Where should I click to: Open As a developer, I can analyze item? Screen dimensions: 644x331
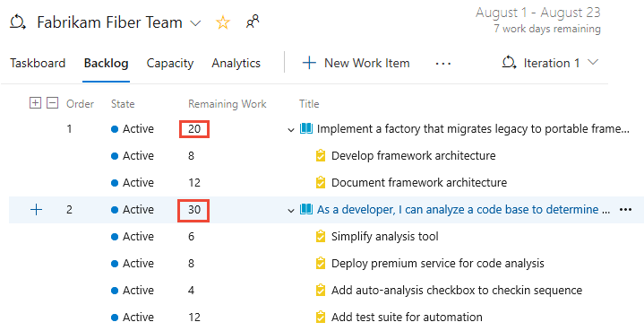(463, 210)
